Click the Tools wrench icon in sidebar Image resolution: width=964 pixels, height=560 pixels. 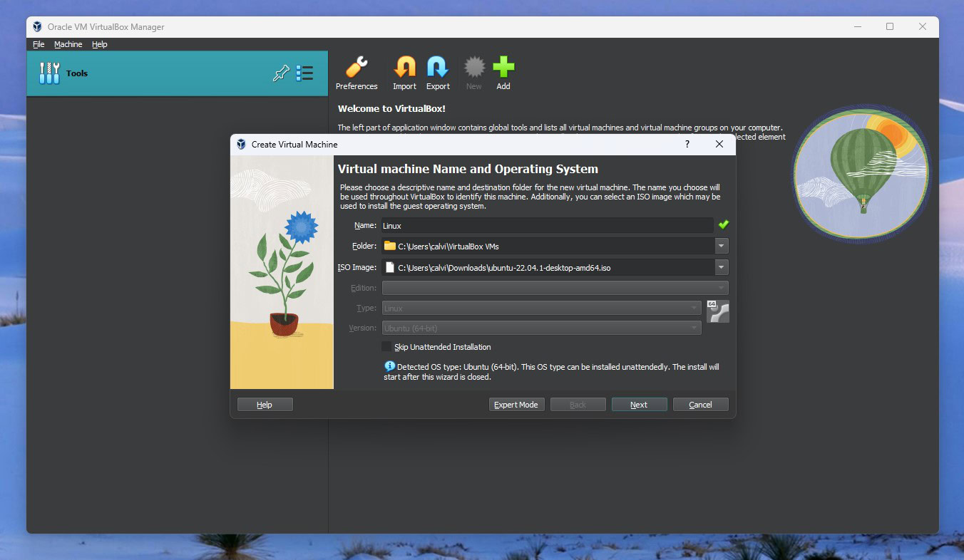click(x=50, y=73)
